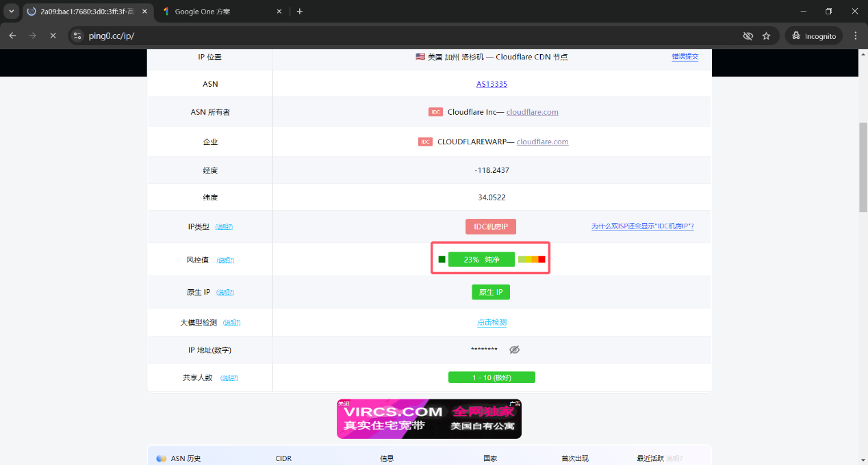
Task: Click third-party cookie blocked eye icon
Action: [x=748, y=36]
